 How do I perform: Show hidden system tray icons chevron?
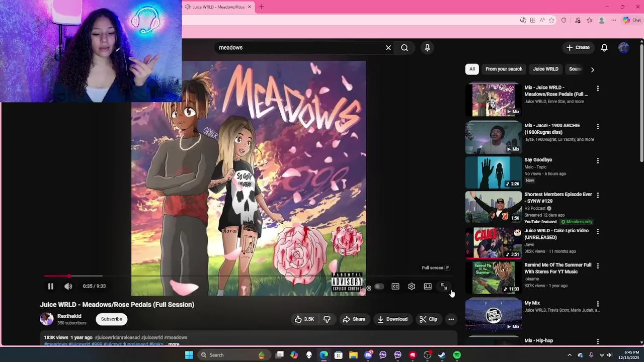click(x=570, y=355)
